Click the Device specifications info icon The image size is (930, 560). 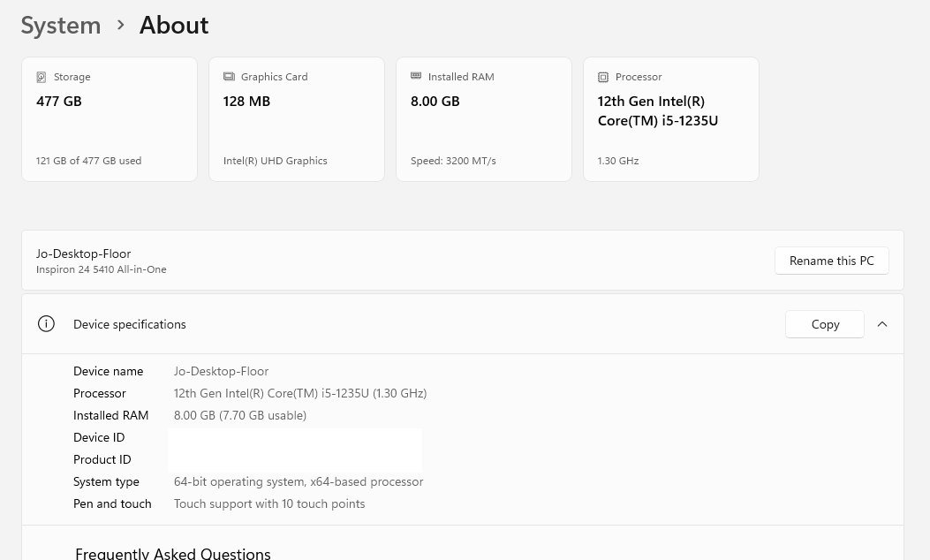(46, 324)
